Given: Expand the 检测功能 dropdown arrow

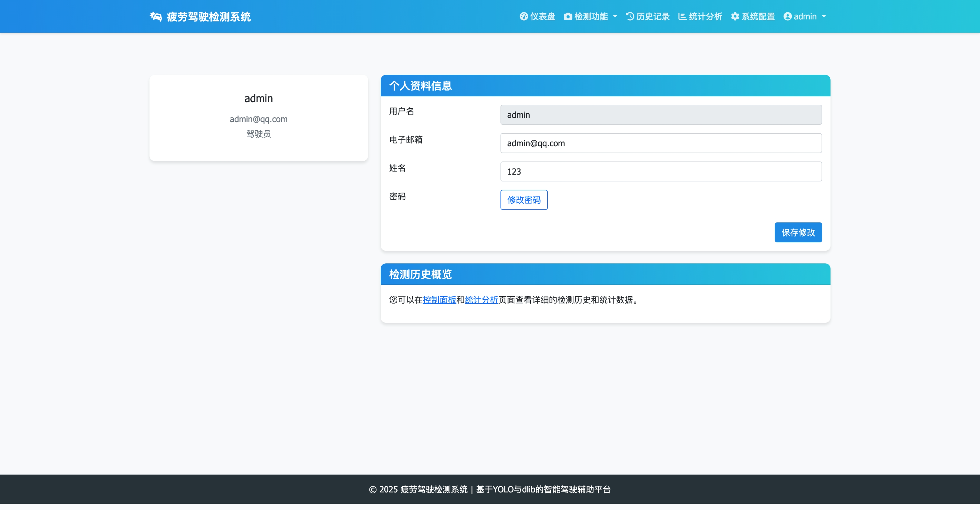Looking at the screenshot, I should click(615, 16).
